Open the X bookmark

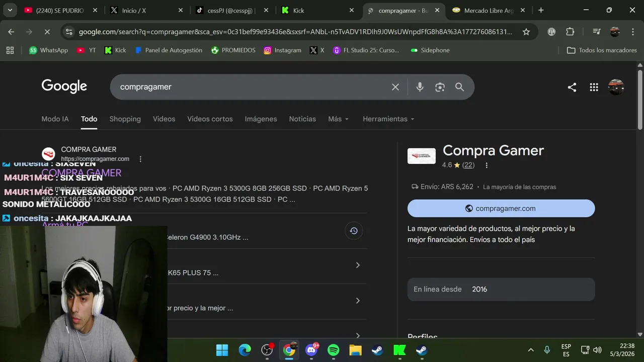click(x=317, y=50)
